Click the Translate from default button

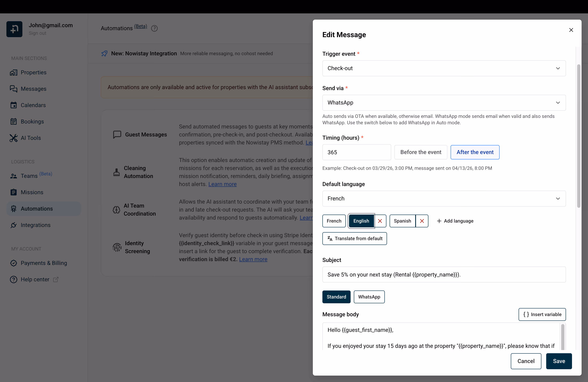[x=355, y=238]
